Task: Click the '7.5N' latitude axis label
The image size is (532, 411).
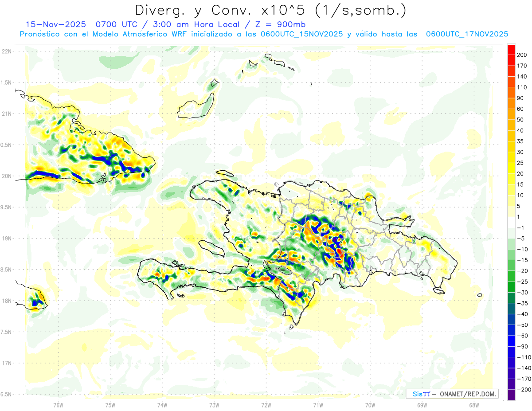Action: point(6,332)
